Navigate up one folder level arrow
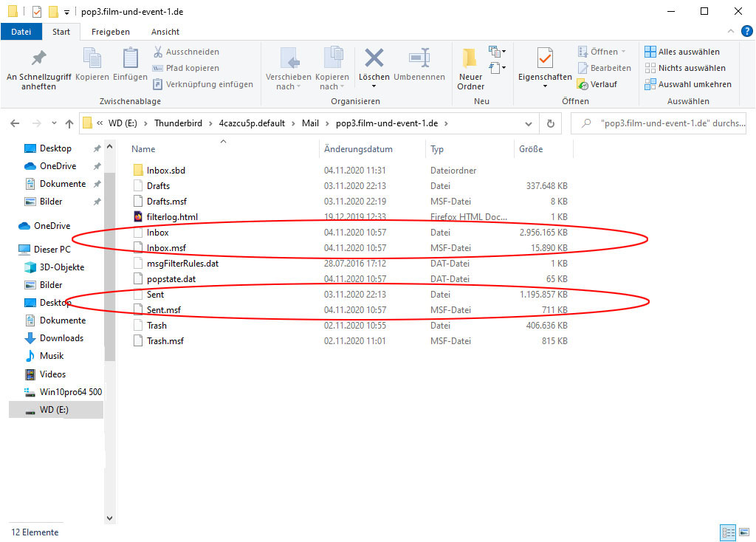The height and width of the screenshot is (542, 756). [x=69, y=123]
